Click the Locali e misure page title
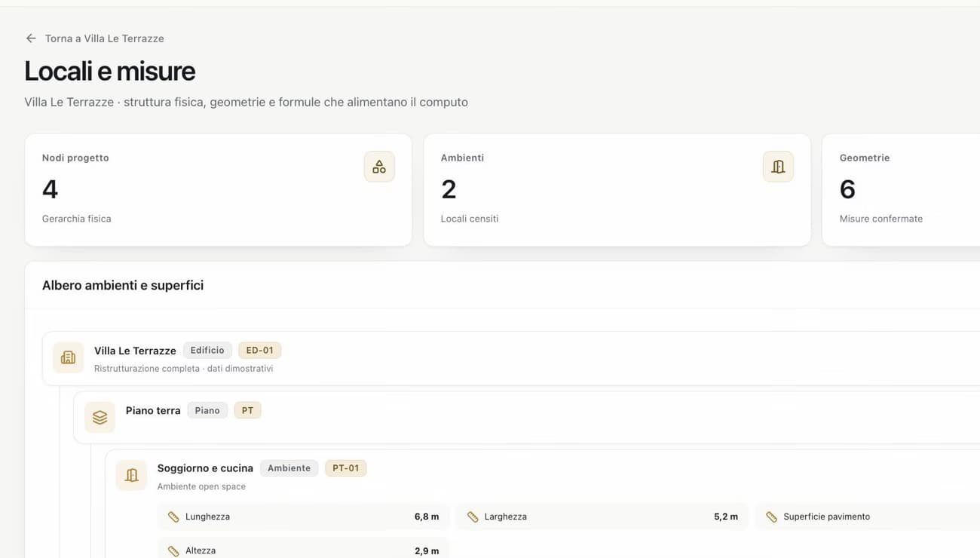 (110, 71)
